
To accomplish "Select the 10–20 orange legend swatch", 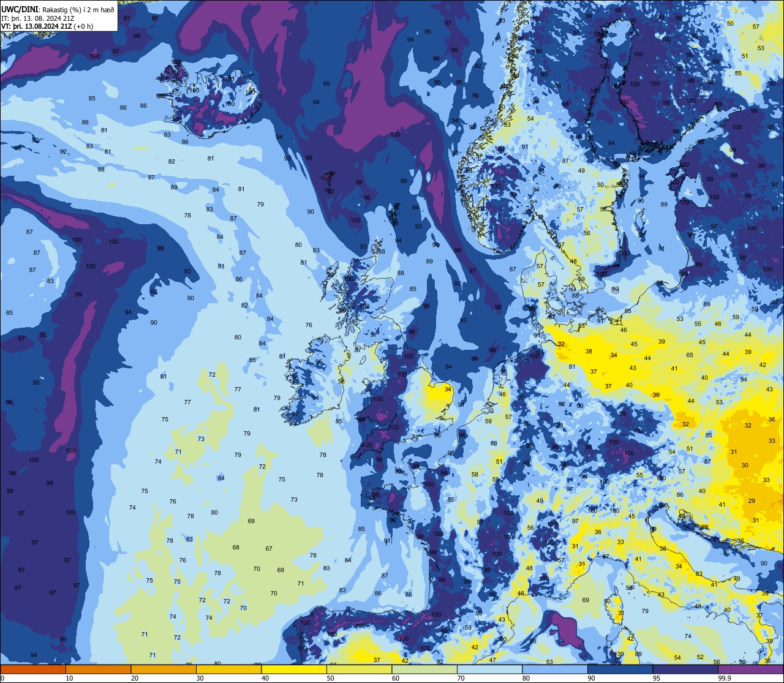I will (98, 669).
